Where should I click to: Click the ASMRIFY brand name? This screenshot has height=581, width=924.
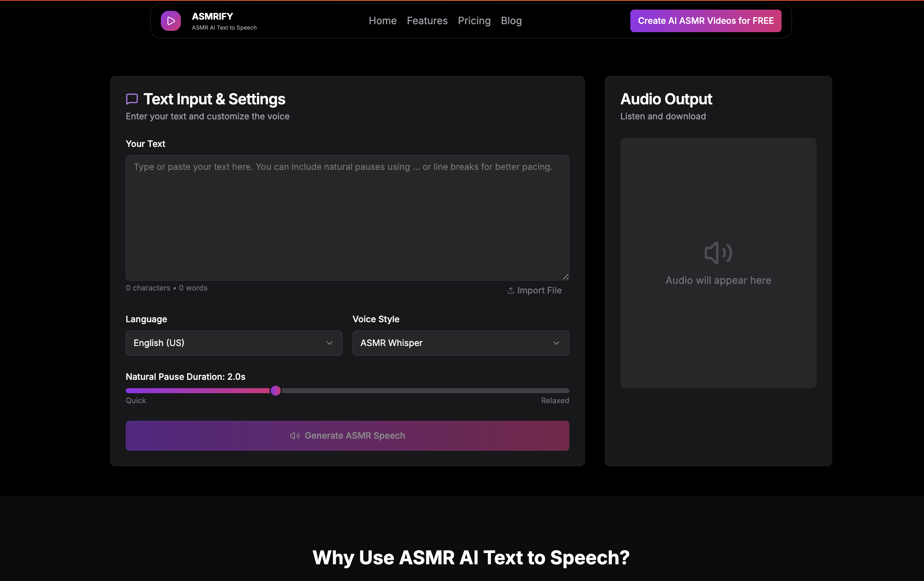click(x=212, y=16)
